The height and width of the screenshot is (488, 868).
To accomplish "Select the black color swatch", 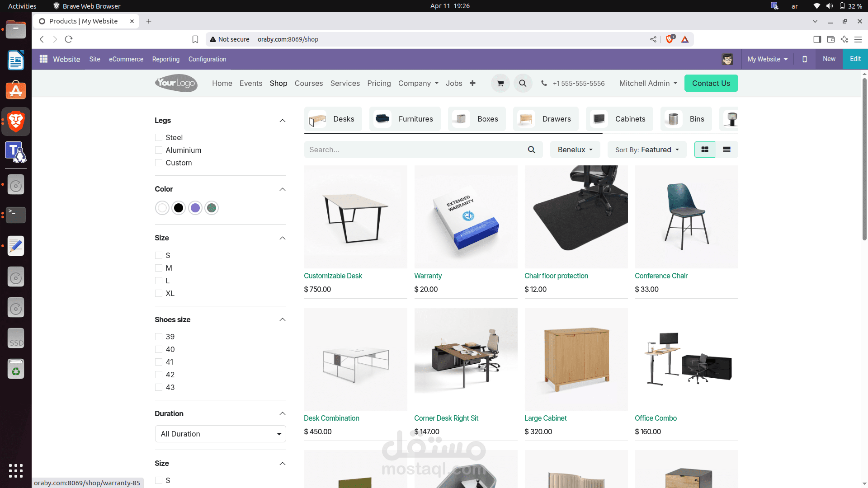I will pos(179,208).
